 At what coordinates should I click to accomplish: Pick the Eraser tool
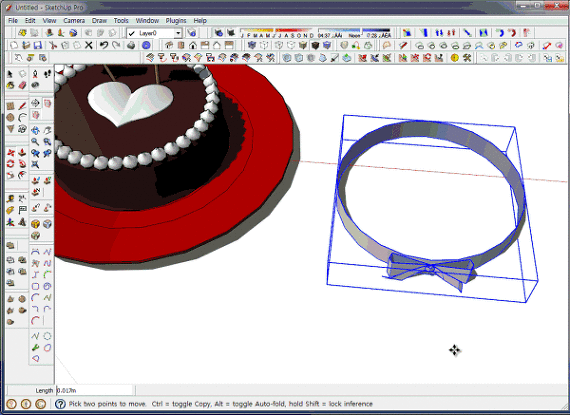tap(22, 85)
